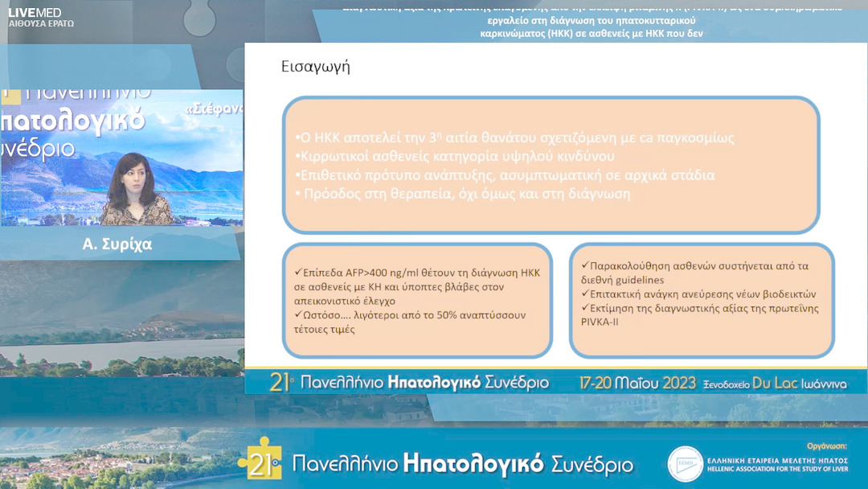
Task: Click the 'ΑΙΘΟΥΣΑ ΕΡΑΤΩ' room label
Action: tap(41, 23)
